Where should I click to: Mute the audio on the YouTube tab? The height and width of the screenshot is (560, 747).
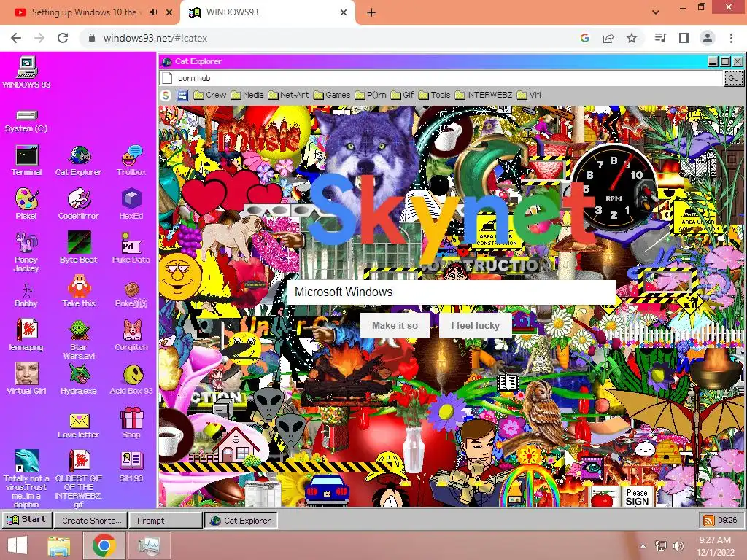pyautogui.click(x=153, y=12)
